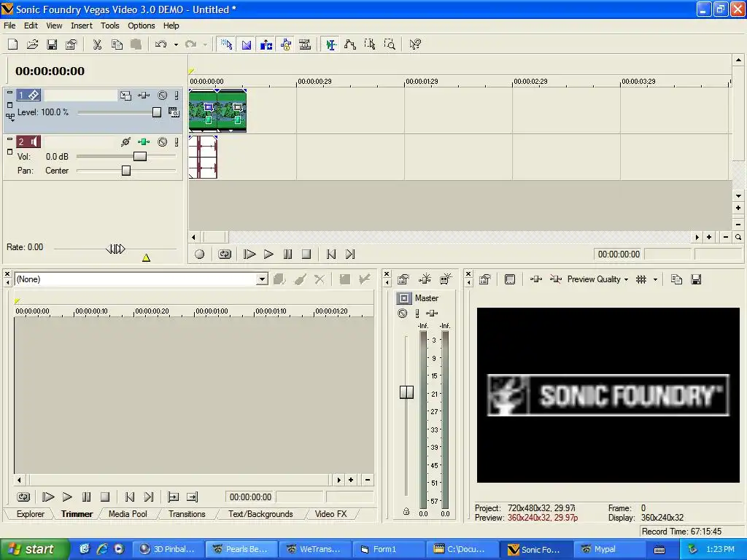This screenshot has height=560, width=747.
Task: Open the project Properties icon in the main toolbar
Action: click(71, 44)
